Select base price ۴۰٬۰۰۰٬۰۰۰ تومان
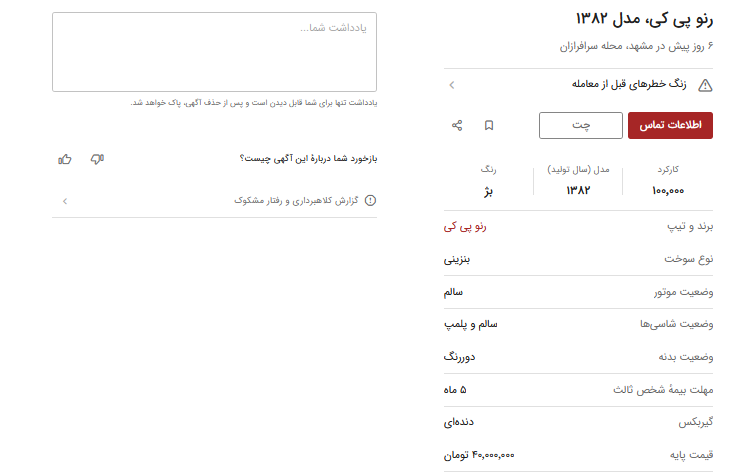 [x=479, y=455]
